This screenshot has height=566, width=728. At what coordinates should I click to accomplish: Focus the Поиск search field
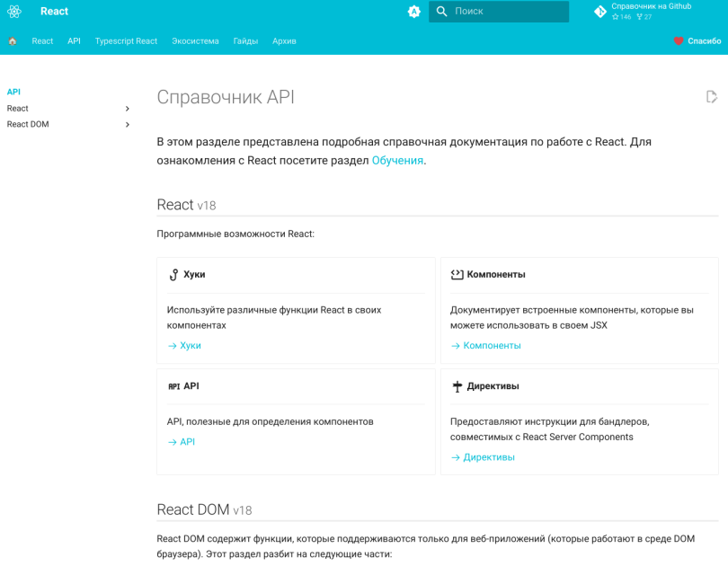tap(499, 12)
